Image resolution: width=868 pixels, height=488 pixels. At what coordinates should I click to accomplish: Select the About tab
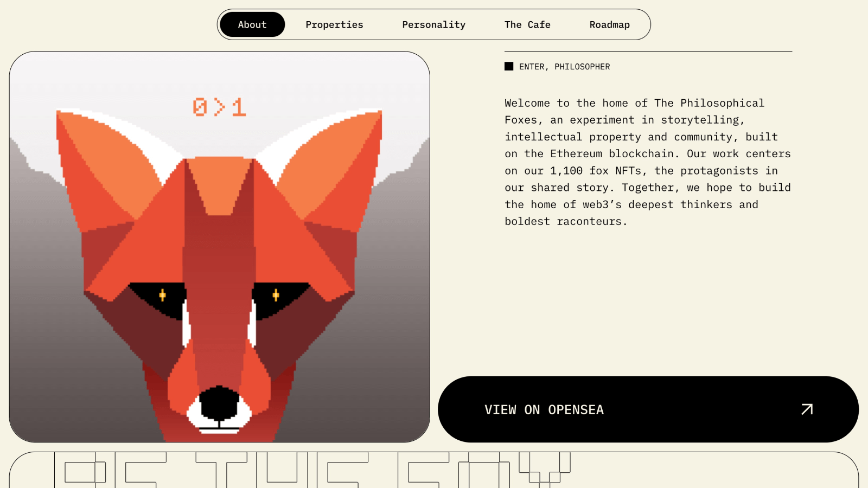click(252, 24)
